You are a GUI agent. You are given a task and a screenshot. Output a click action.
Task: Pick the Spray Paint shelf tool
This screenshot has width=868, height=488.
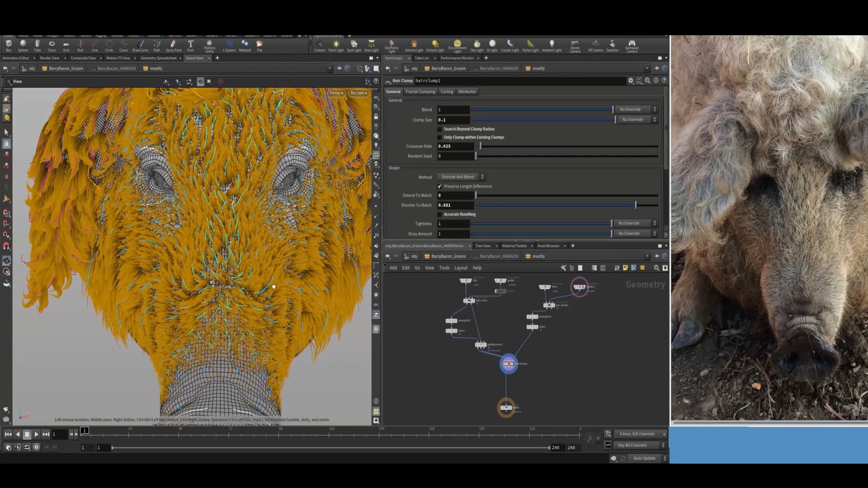[x=174, y=46]
